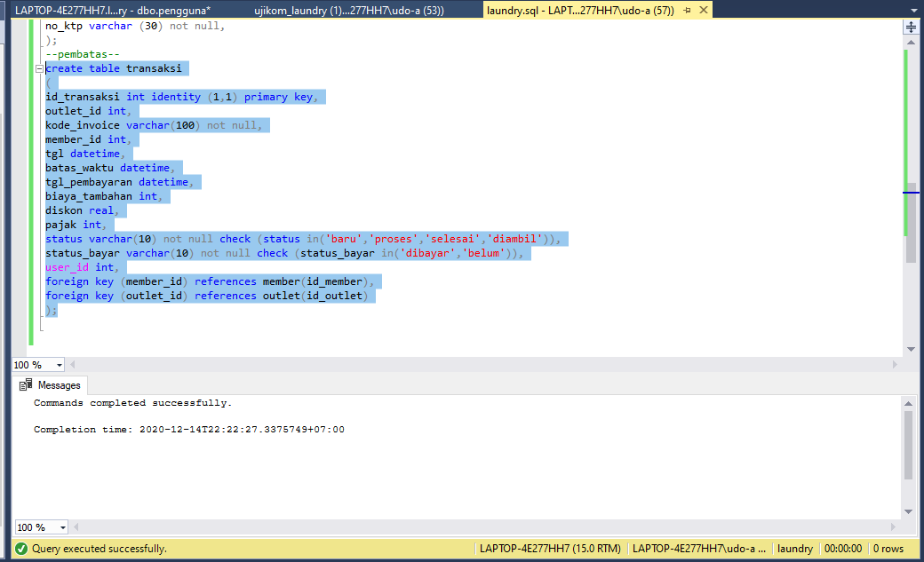Click the LAPTOP-4E277HH7 (15.0 RTM) server status
Image resolution: width=924 pixels, height=562 pixels.
pyautogui.click(x=550, y=549)
